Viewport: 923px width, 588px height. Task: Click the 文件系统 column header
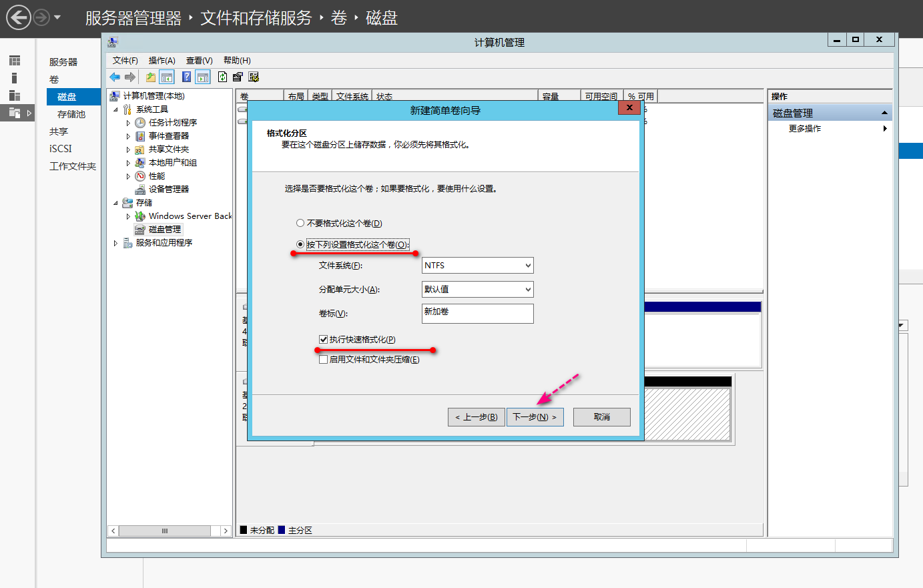(352, 97)
